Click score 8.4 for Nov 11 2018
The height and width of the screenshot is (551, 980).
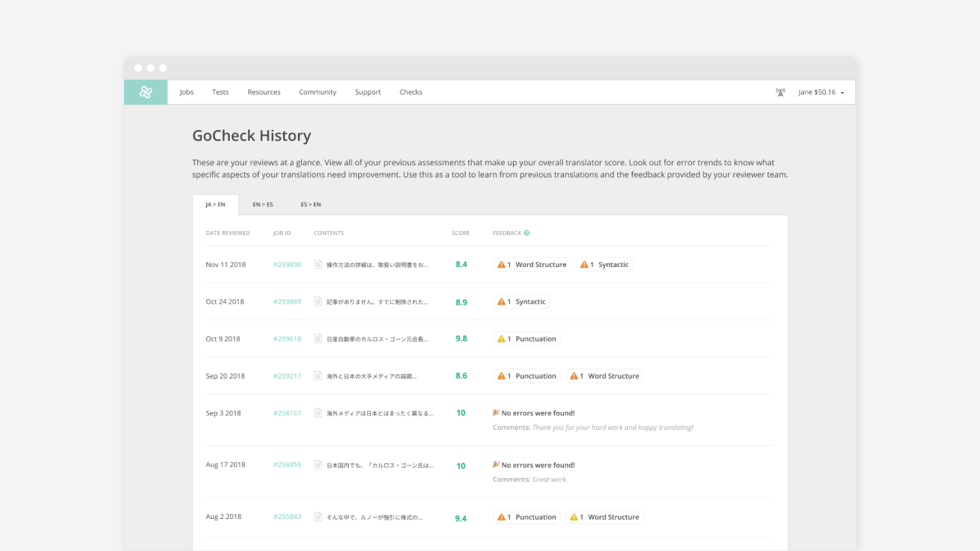pos(461,264)
